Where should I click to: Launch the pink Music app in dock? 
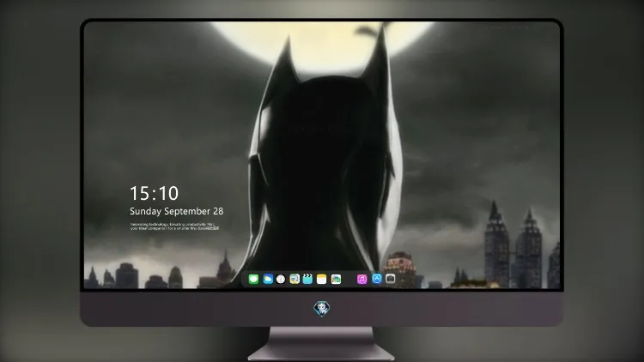click(x=361, y=280)
